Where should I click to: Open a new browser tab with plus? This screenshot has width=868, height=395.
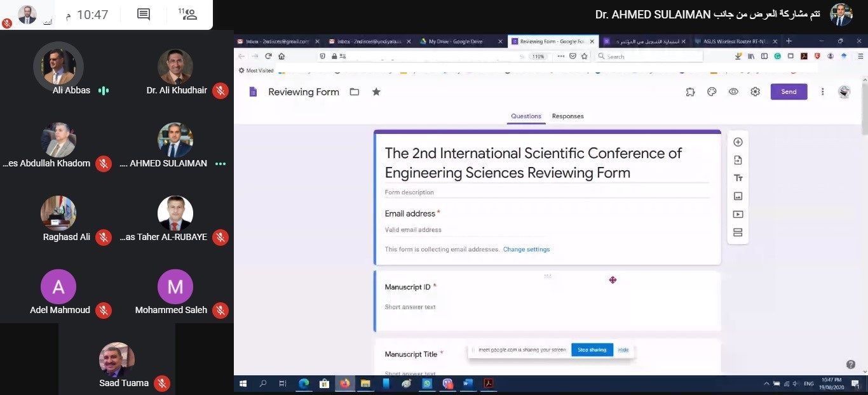coord(789,41)
